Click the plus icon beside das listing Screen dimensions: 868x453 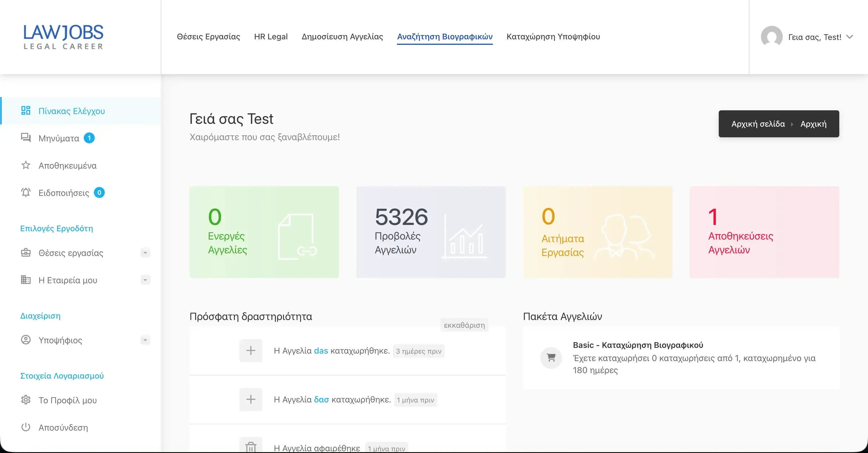click(x=251, y=351)
